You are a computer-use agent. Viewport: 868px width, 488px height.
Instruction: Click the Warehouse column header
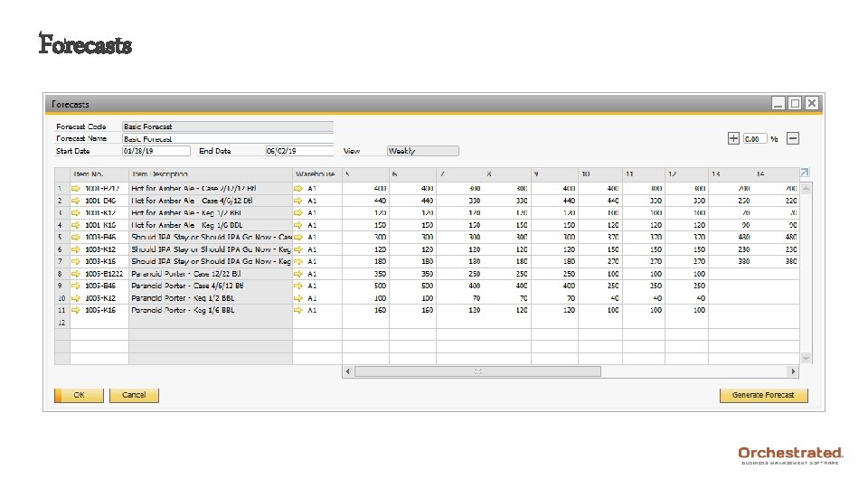pyautogui.click(x=317, y=174)
